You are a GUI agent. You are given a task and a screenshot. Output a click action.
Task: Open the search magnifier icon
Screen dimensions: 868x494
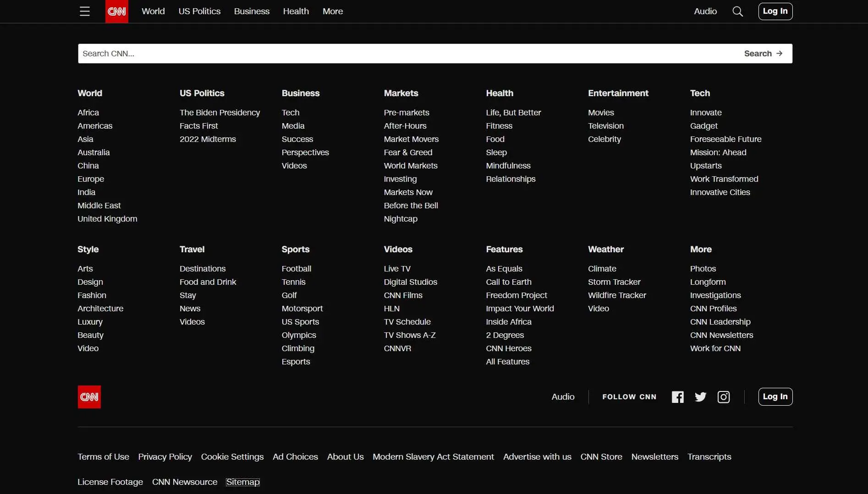[x=738, y=11]
